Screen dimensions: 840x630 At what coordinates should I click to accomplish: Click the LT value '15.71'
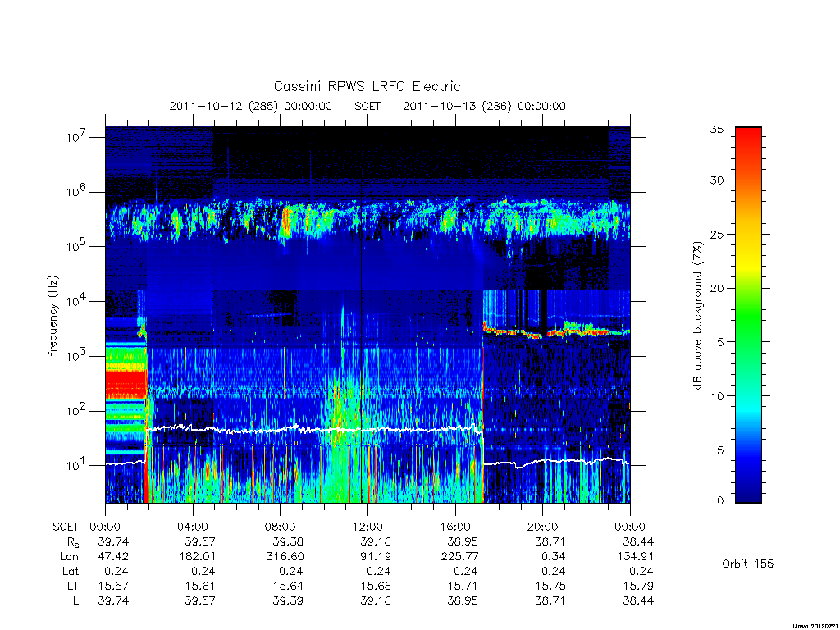(463, 586)
